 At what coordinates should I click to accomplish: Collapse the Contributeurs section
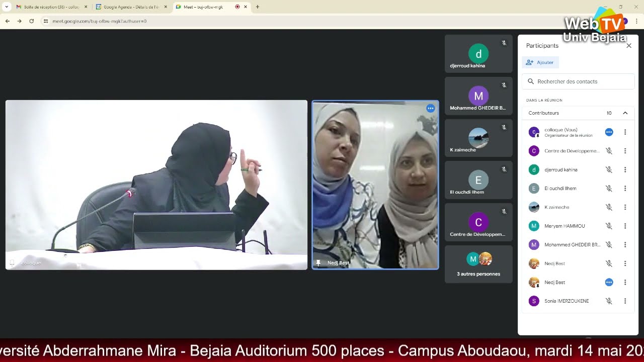click(x=625, y=113)
